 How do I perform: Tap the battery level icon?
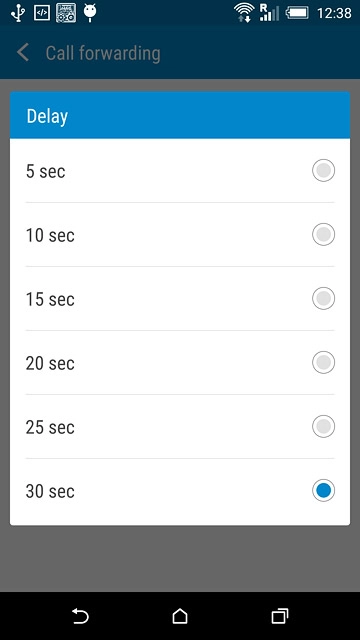(297, 13)
